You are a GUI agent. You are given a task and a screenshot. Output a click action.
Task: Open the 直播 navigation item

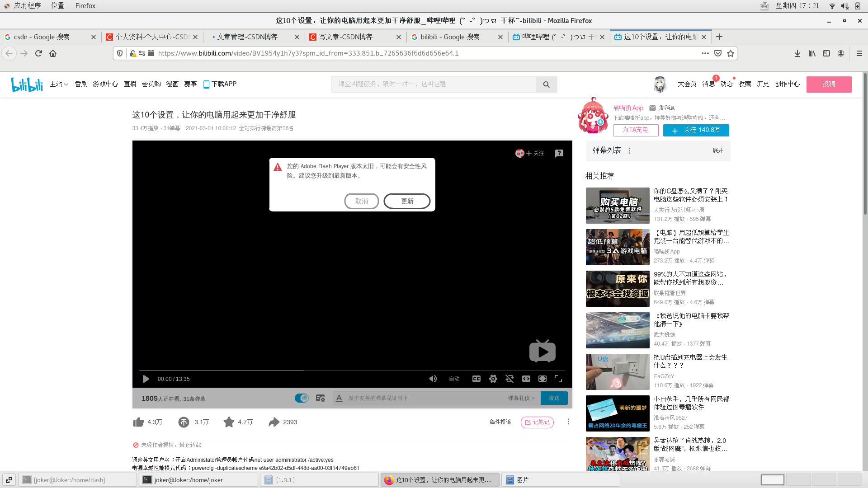130,84
